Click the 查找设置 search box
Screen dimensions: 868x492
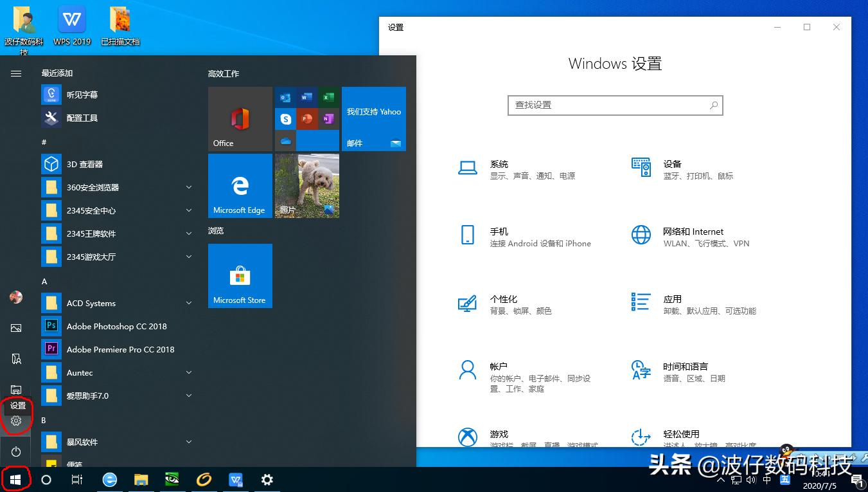point(615,105)
